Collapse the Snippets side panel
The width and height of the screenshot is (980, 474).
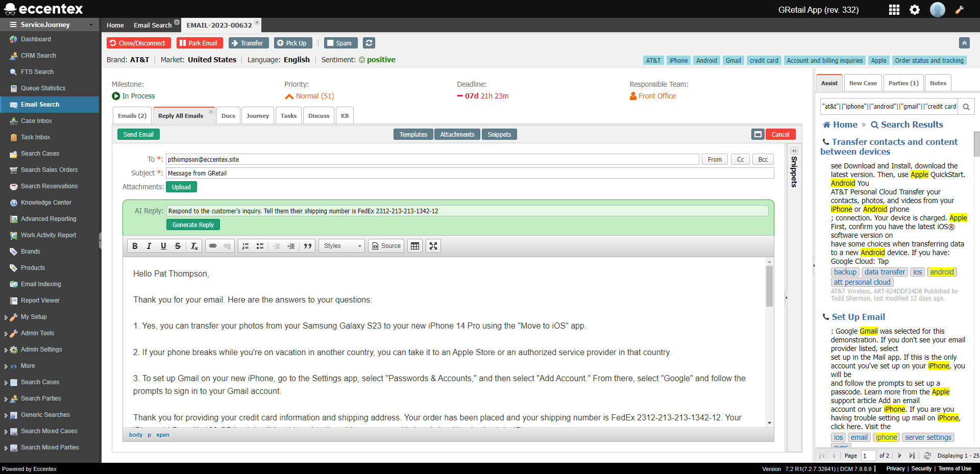point(794,151)
